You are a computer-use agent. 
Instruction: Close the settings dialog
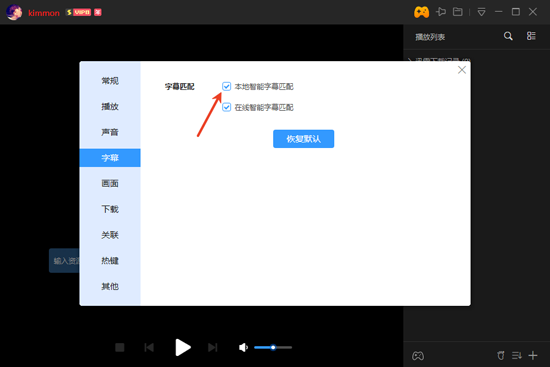pyautogui.click(x=462, y=70)
